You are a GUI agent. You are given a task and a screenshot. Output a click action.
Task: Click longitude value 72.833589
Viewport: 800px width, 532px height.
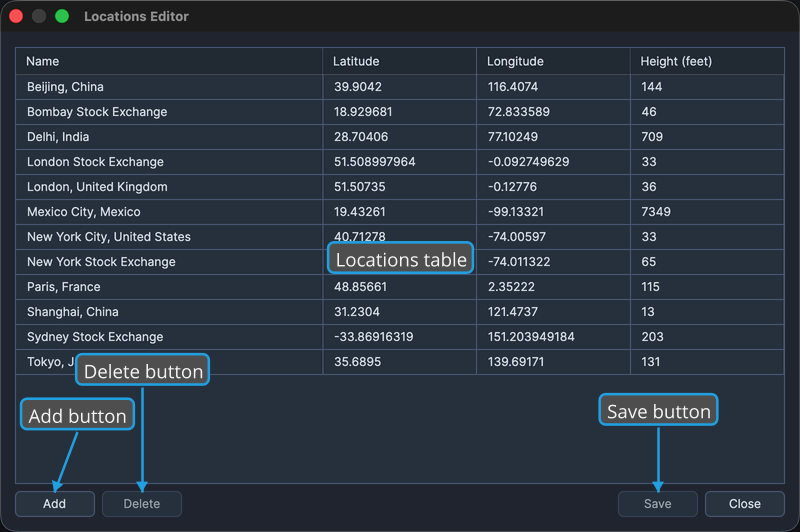pos(518,112)
